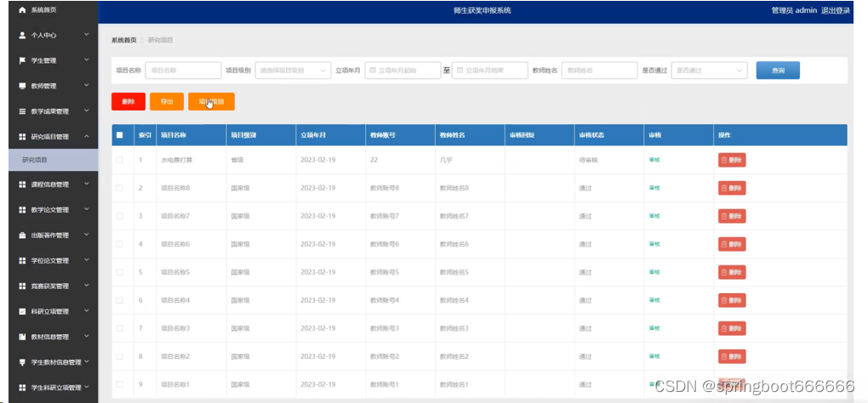
Task: Click the orange 导出 button
Action: pyautogui.click(x=167, y=102)
